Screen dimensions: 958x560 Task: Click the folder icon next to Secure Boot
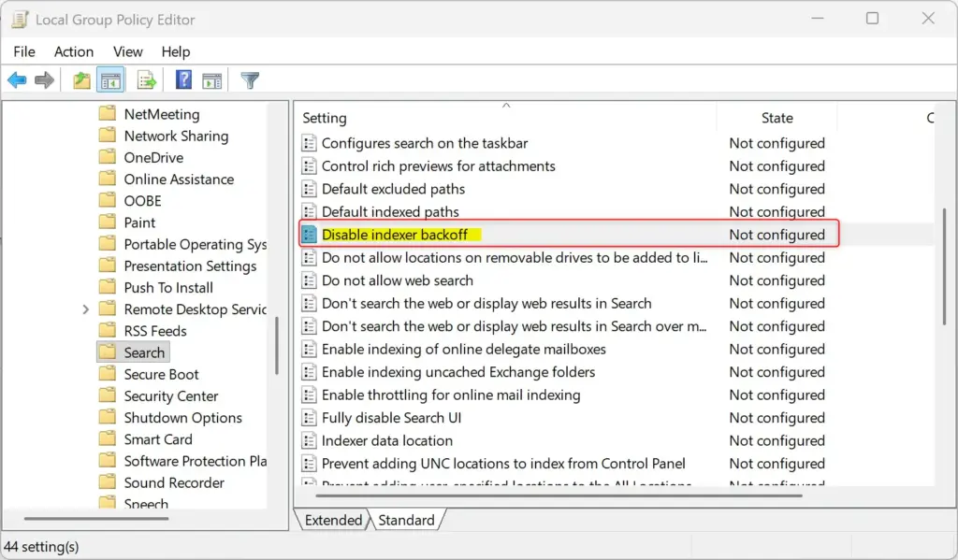pos(108,374)
